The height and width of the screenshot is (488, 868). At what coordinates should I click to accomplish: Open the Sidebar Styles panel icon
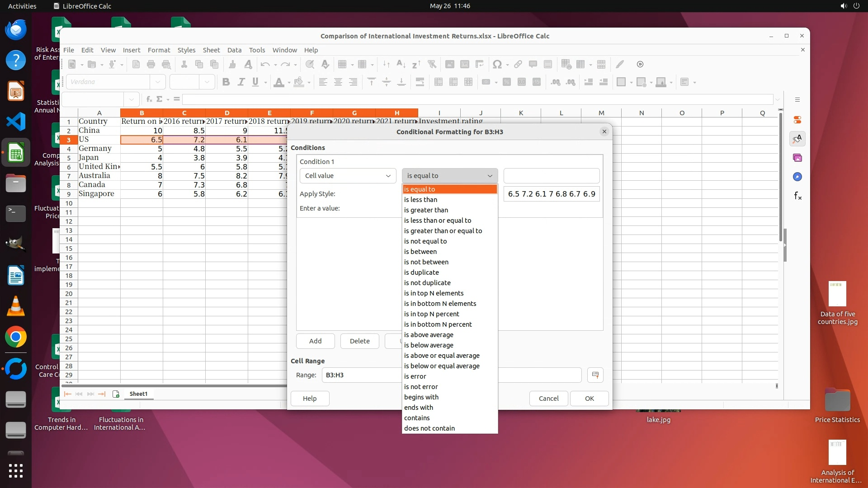point(797,139)
